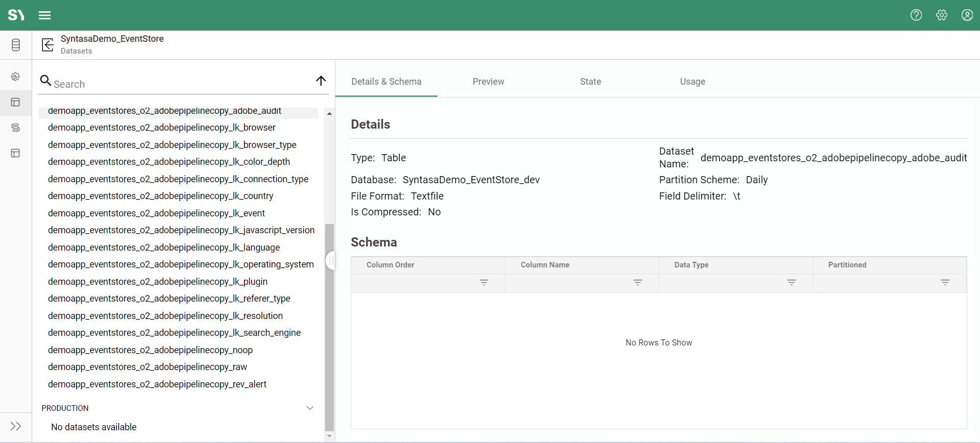Open the Usage tab
Viewport: 980px width, 443px height.
tap(692, 82)
